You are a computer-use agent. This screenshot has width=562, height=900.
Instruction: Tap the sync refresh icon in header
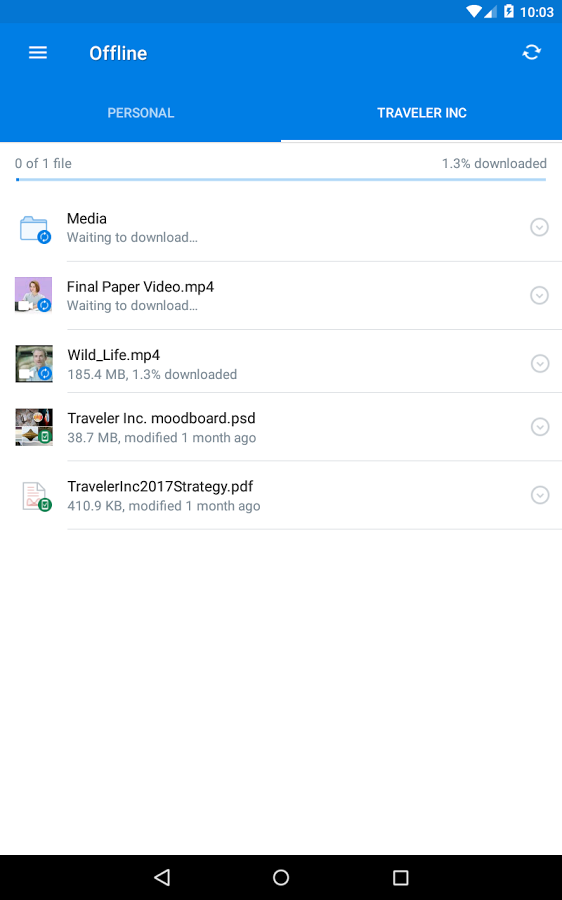532,52
